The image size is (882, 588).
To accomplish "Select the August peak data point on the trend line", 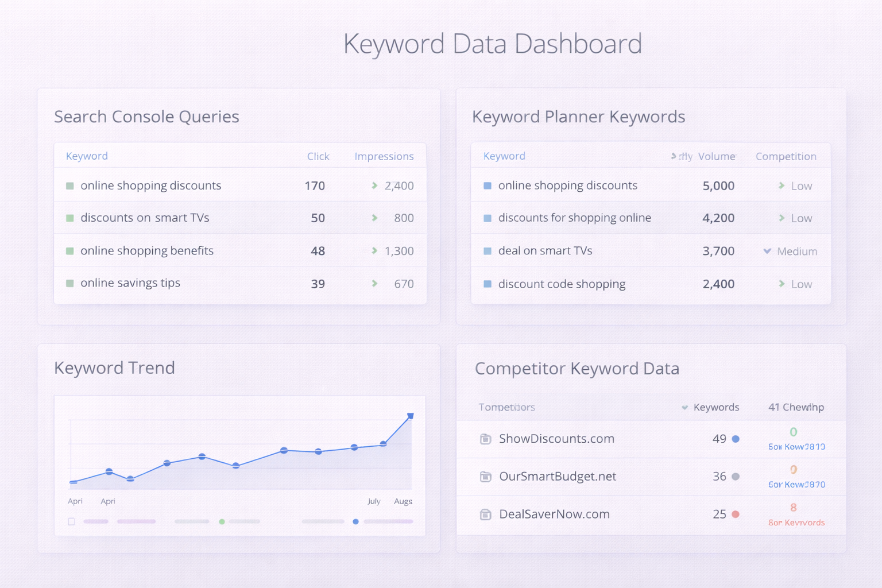I will click(411, 415).
